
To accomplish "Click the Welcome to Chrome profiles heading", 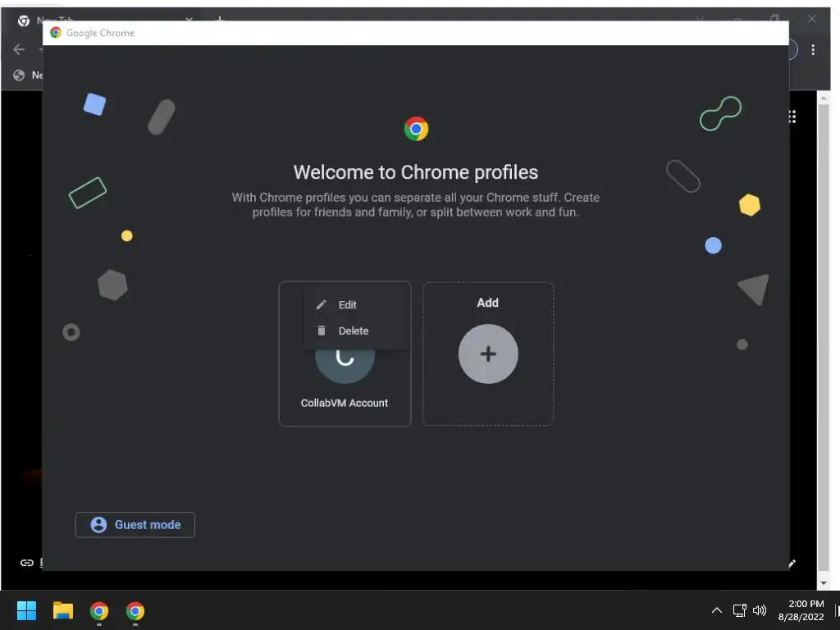I will (416, 172).
